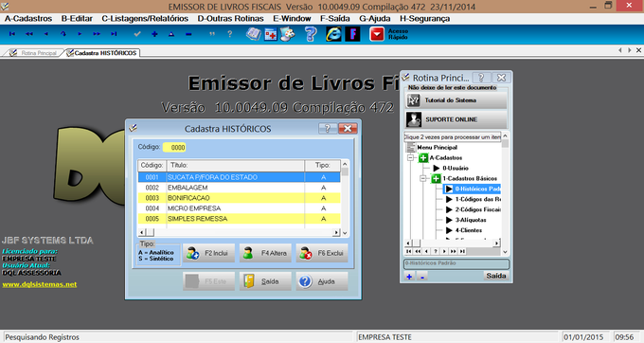Collapse the 1-Cadastros Básicos tree node
644x343 pixels.
[422, 178]
